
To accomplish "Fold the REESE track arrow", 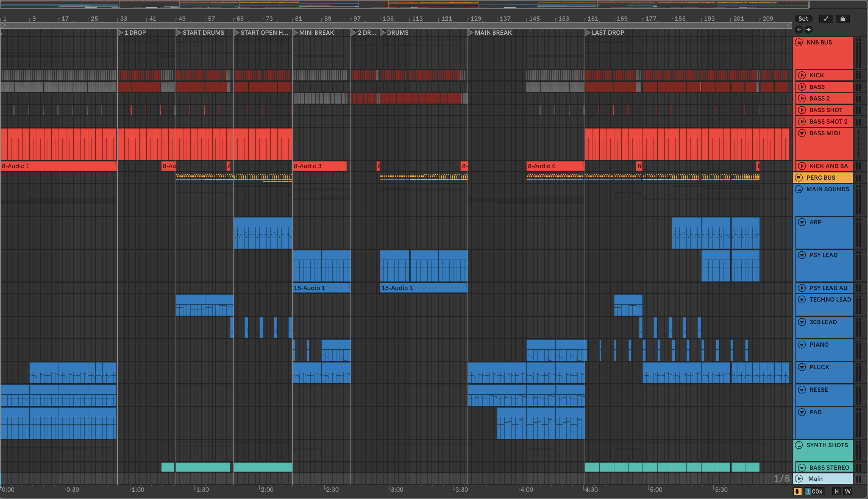I will 802,390.
